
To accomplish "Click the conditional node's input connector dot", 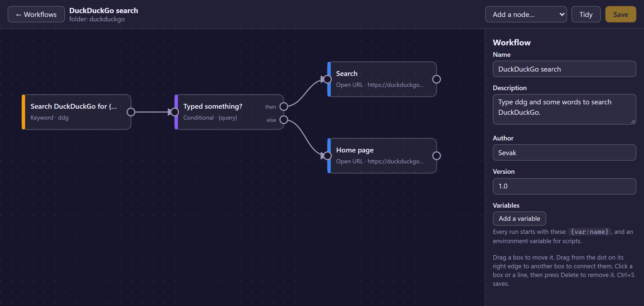I will pyautogui.click(x=175, y=112).
